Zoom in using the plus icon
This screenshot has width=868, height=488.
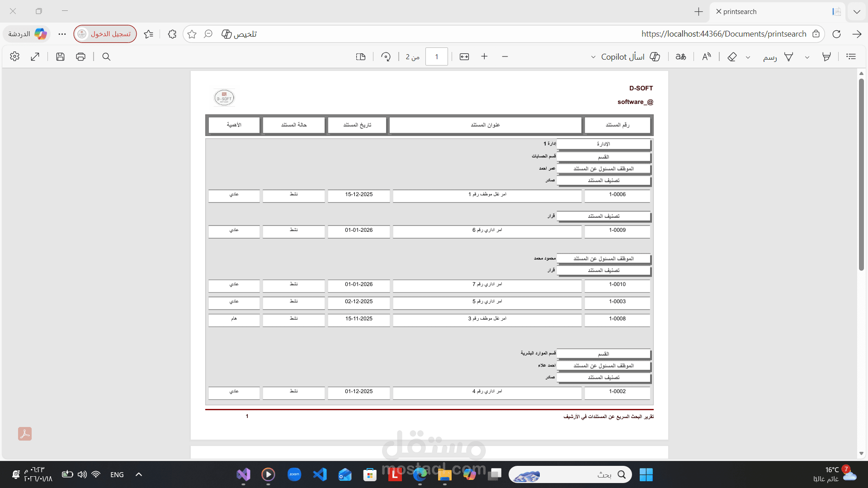click(x=484, y=56)
